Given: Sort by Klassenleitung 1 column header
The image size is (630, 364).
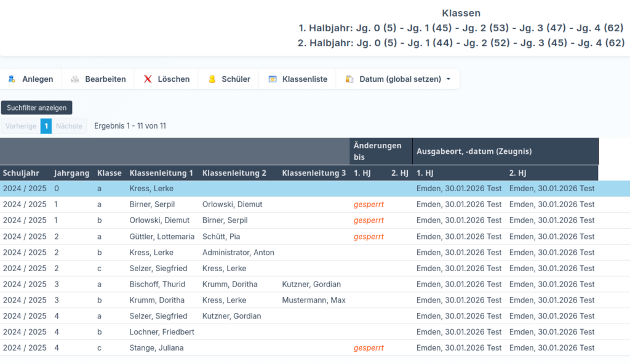Looking at the screenshot, I should tap(161, 173).
